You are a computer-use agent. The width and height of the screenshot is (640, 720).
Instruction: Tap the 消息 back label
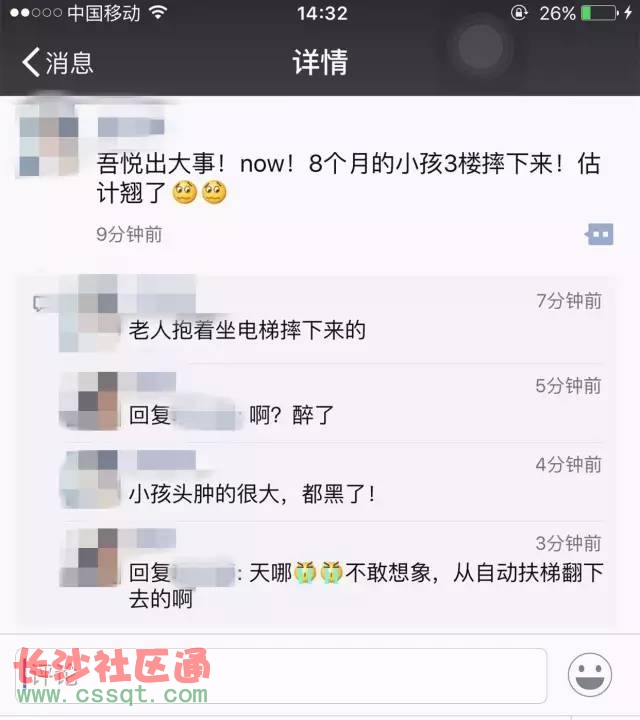(x=70, y=62)
